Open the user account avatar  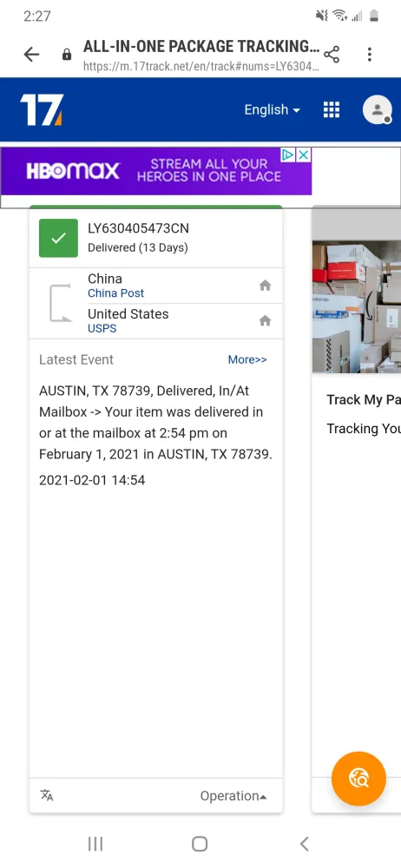coord(378,109)
